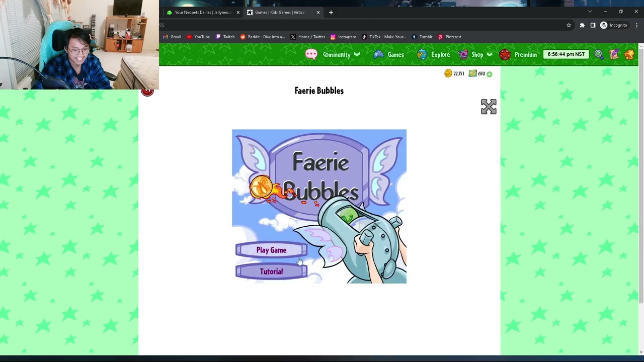Click the Incognito profile indicator

pyautogui.click(x=614, y=25)
